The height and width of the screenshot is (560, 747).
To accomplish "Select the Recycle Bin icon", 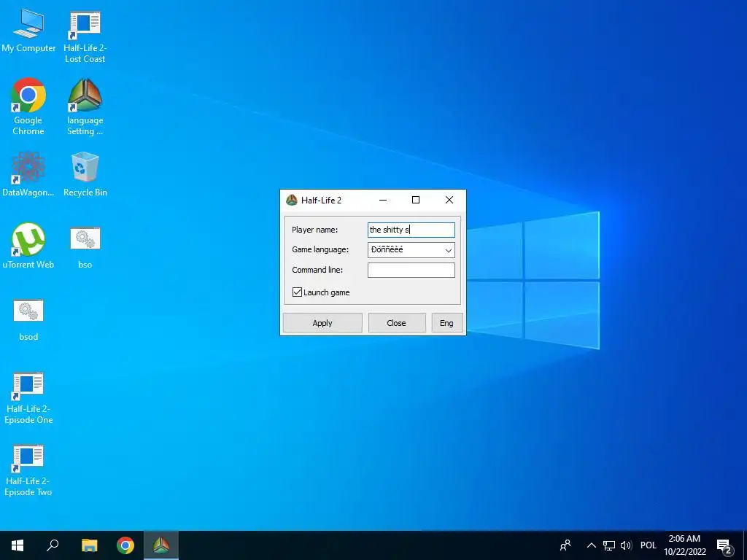I will click(x=85, y=174).
